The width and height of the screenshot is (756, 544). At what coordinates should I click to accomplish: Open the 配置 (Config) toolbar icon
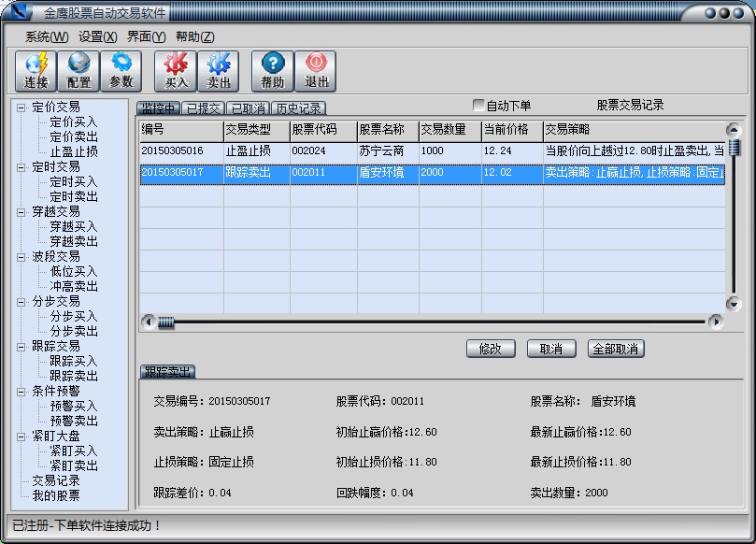78,70
